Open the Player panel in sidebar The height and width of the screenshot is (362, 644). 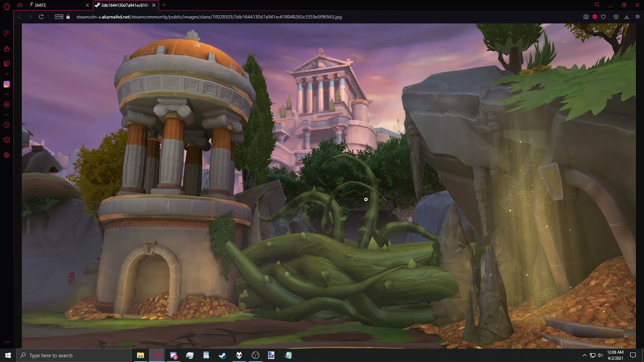click(x=7, y=105)
